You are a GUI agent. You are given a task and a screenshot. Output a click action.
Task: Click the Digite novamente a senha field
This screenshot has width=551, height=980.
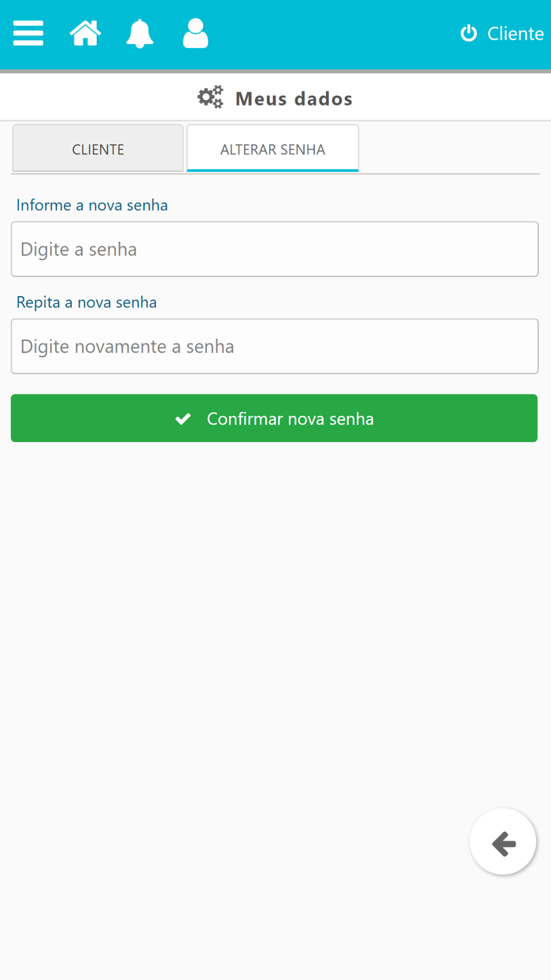(x=274, y=346)
